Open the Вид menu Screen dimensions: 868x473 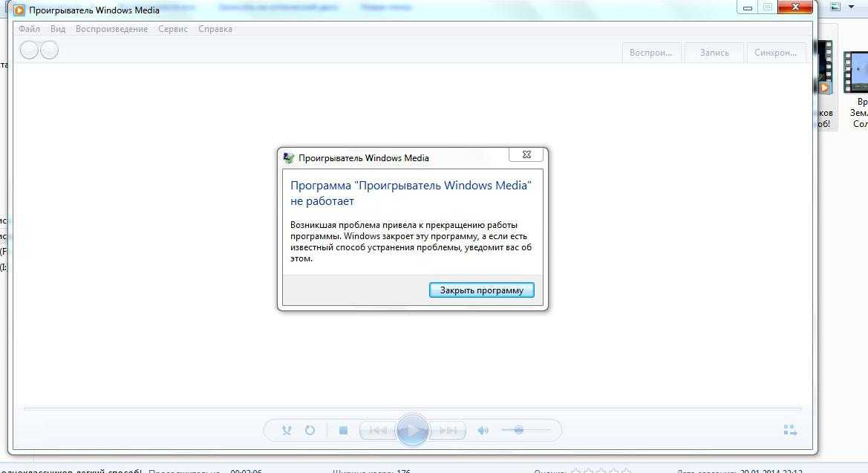(x=58, y=29)
